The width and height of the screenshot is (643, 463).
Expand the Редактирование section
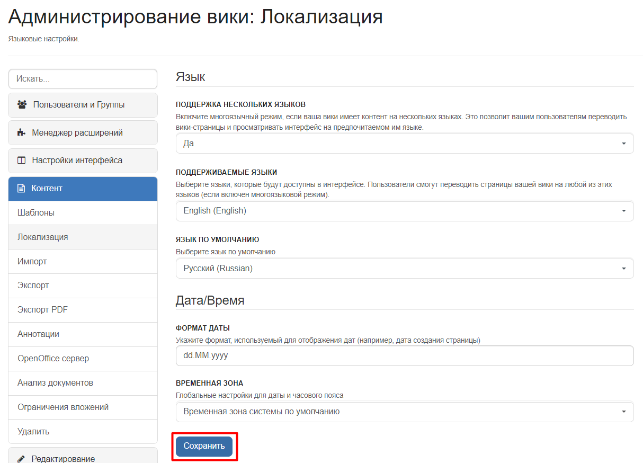[x=83, y=456]
